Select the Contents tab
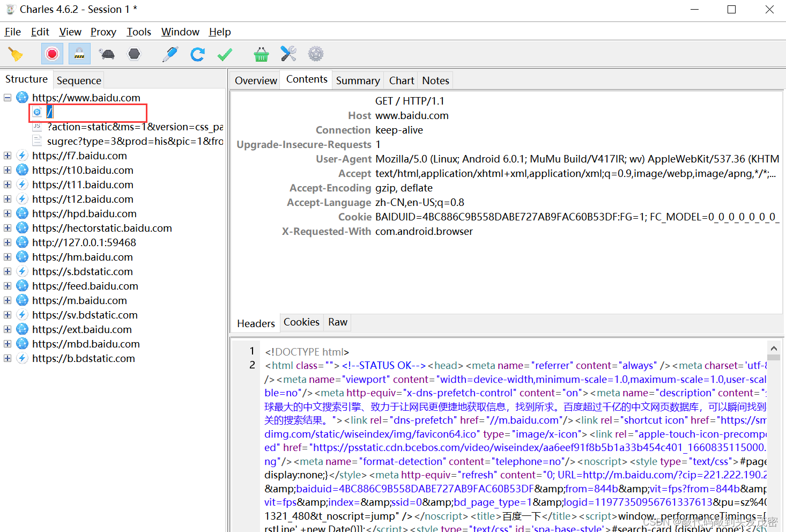Viewport: 786px width, 532px height. 307,79
